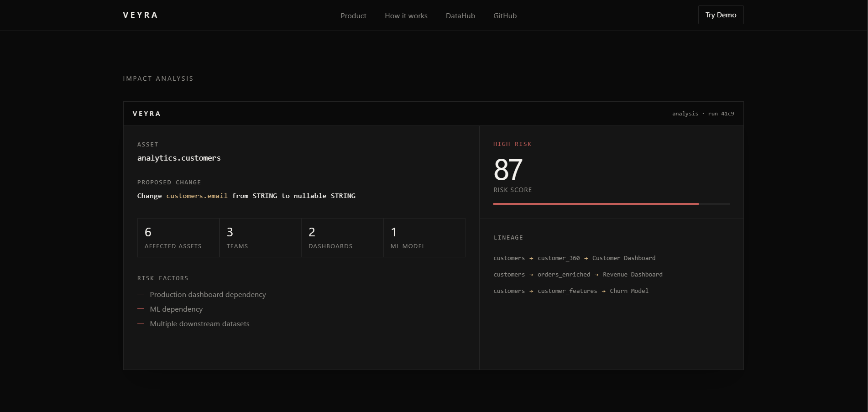
Task: Click the arrow after customers in customer_360 row
Action: click(531, 259)
